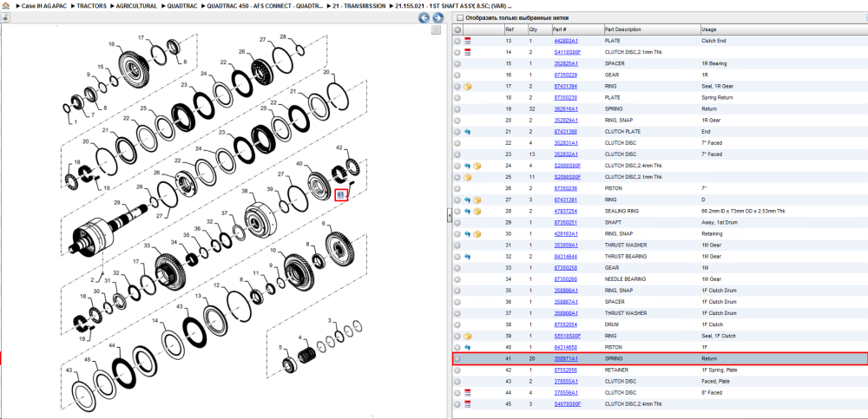Open part number link 84314644
This screenshot has height=419, width=868.
pos(565,256)
